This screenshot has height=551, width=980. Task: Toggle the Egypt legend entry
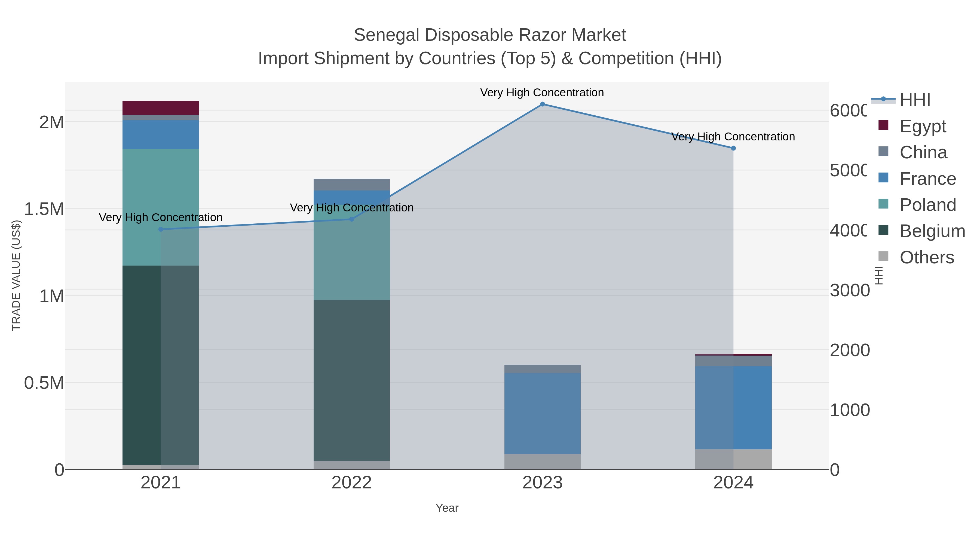pos(912,126)
